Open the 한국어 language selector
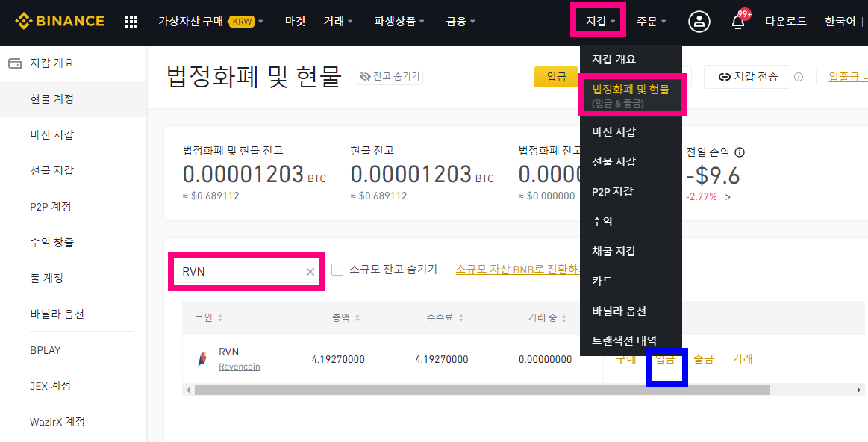Image resolution: width=868 pixels, height=442 pixels. click(840, 22)
